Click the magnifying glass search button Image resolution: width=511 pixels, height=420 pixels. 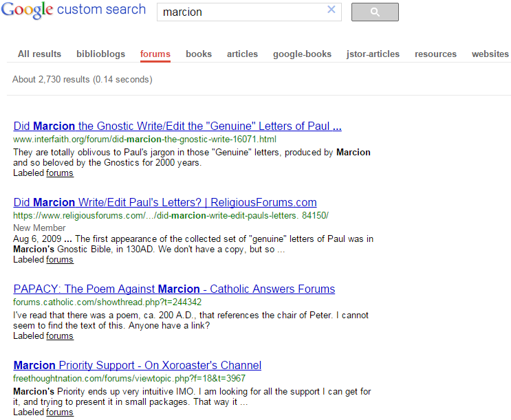(375, 12)
